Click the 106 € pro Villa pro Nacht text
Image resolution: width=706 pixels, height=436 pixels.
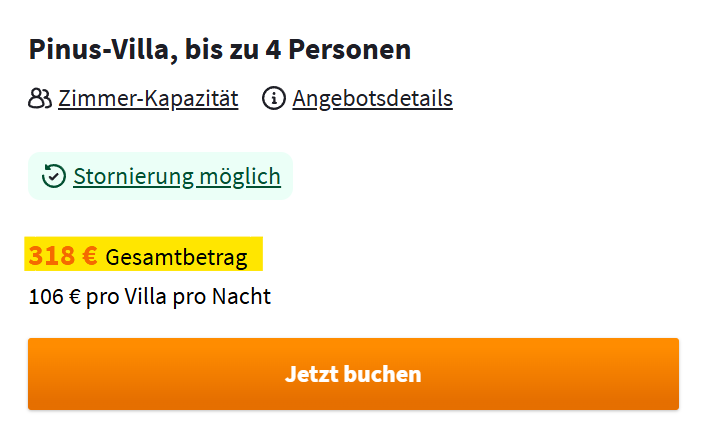149,297
